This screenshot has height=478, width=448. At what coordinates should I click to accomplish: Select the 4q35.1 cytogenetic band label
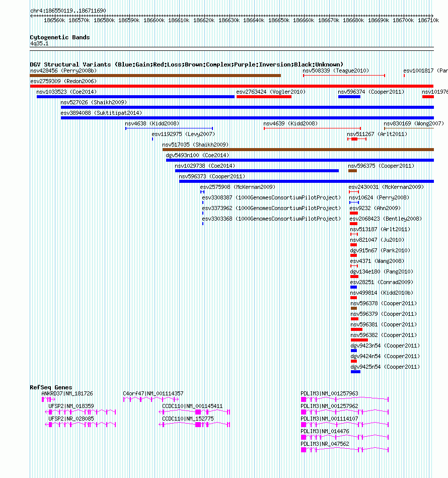tap(39, 43)
